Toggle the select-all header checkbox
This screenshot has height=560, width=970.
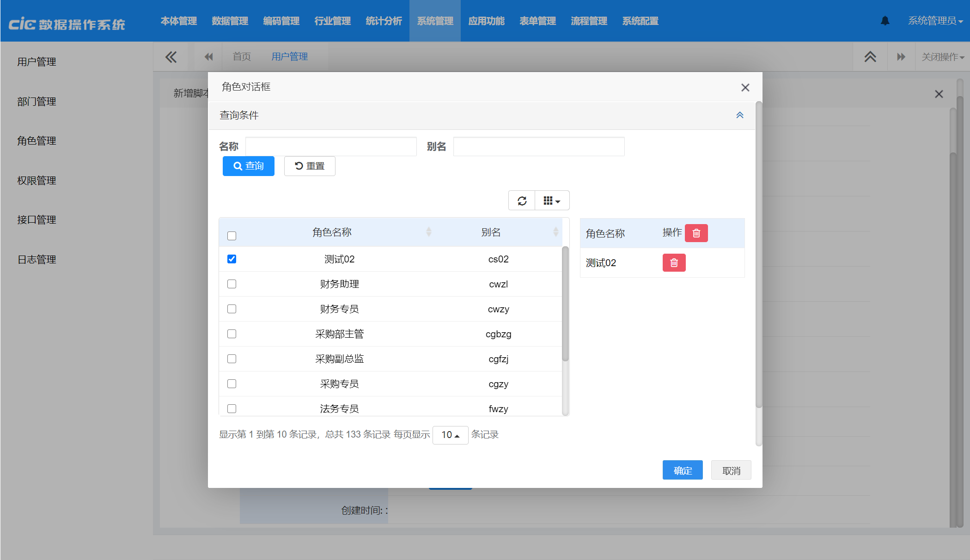(x=232, y=236)
